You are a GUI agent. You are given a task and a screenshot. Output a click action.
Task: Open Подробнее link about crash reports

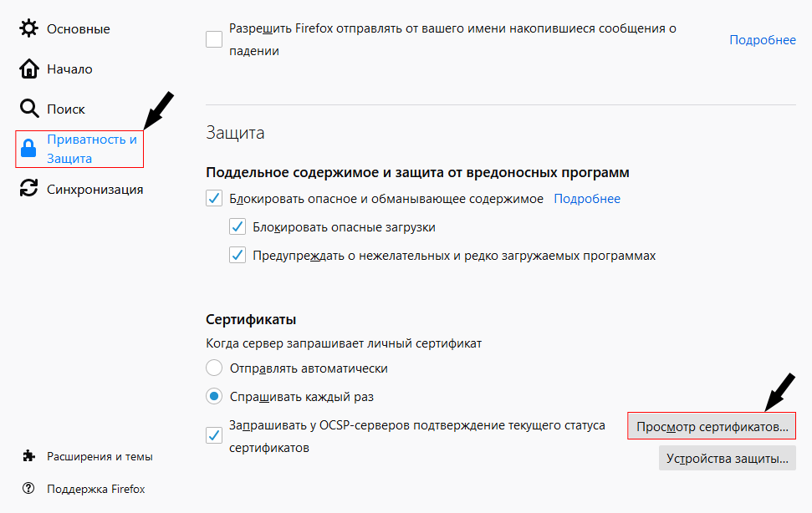763,40
